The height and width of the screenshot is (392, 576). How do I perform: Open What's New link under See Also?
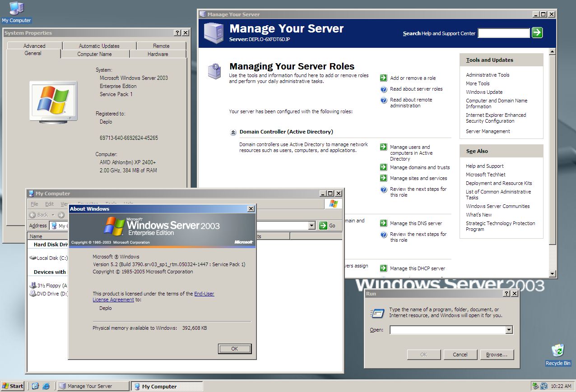(479, 215)
